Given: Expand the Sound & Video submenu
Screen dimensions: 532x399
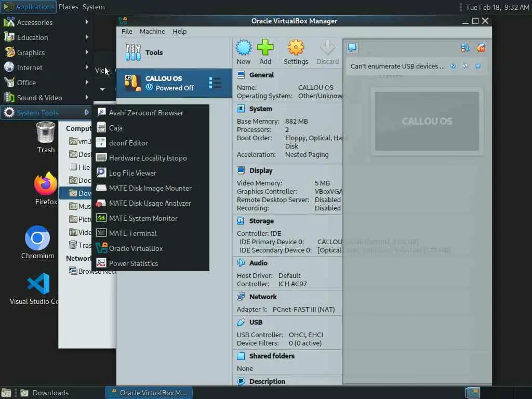Looking at the screenshot, I should (x=46, y=98).
